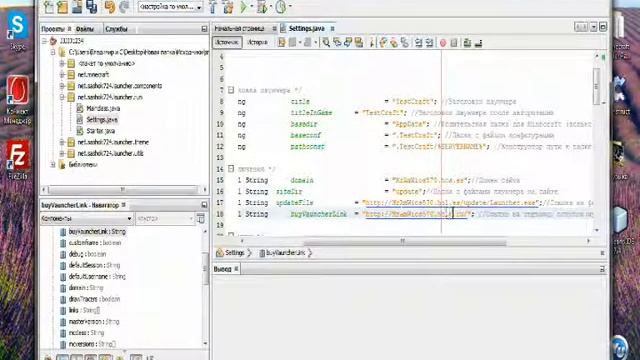
Task: Click the Redo toolbar icon
Action: coord(124,7)
